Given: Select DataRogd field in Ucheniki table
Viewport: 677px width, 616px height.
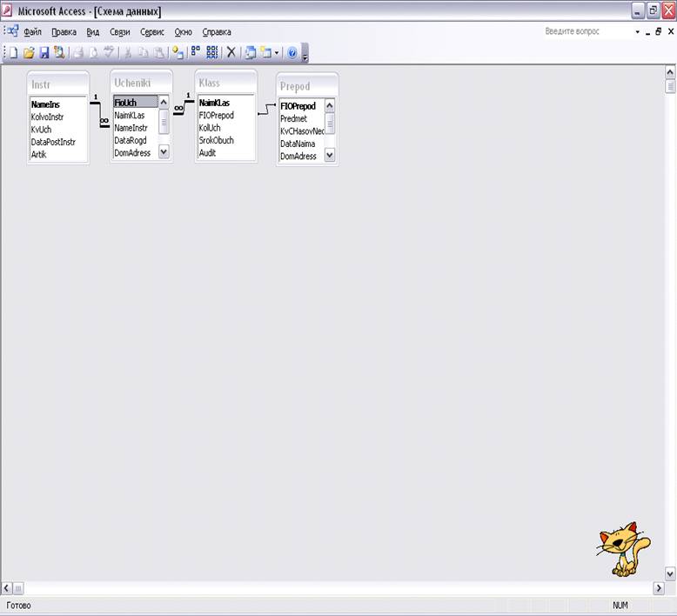Looking at the screenshot, I should click(131, 140).
